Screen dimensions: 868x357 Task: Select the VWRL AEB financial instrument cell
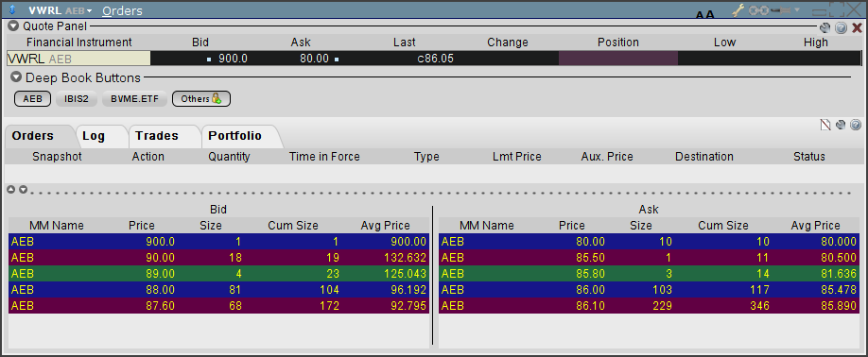(78, 59)
